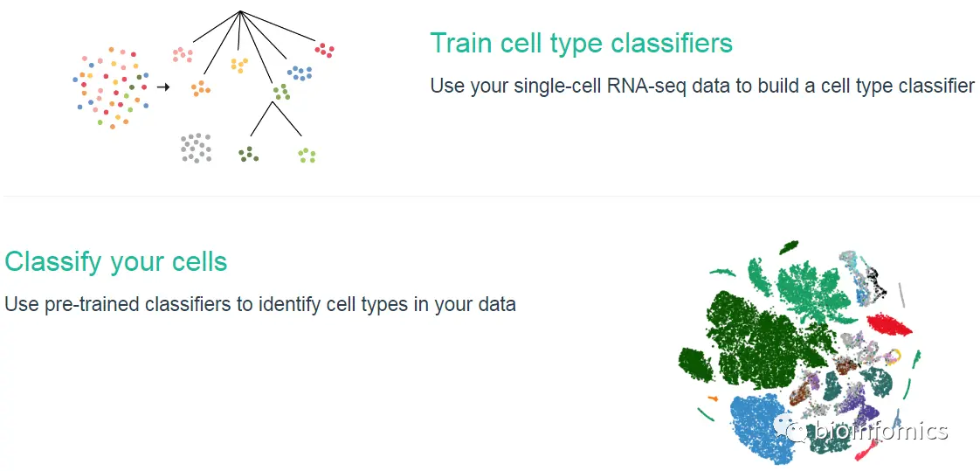
Task: Click the light green leaf cell cluster
Action: click(x=307, y=156)
